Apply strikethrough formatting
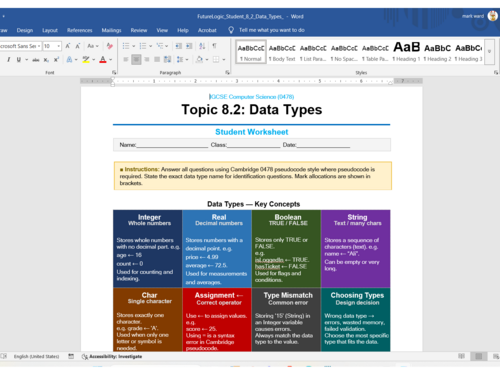 pos(36,60)
